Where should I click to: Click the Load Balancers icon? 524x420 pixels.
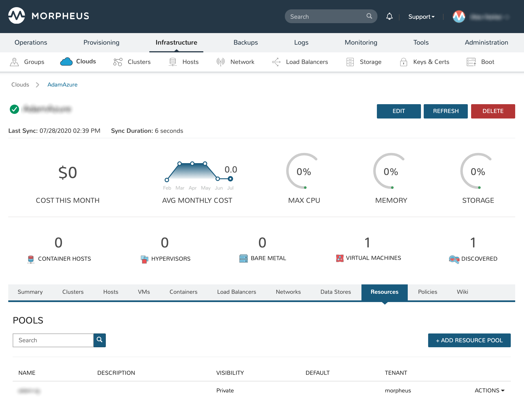point(276,62)
